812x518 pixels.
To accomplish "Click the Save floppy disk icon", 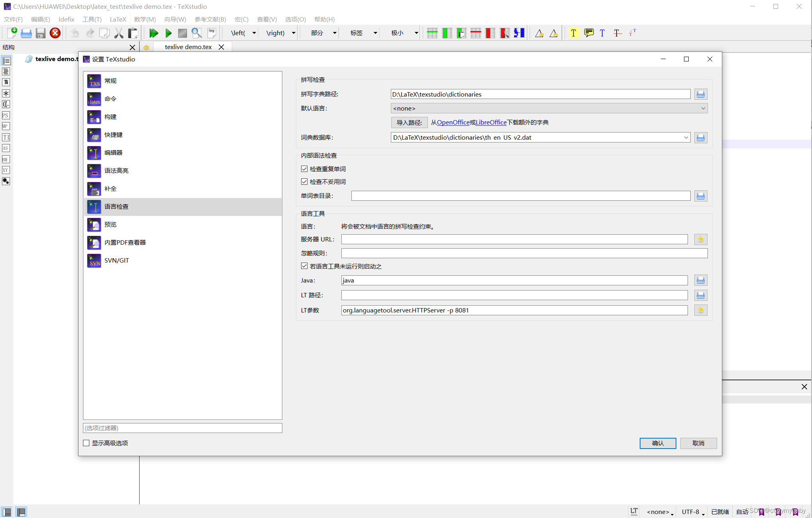I will point(41,33).
